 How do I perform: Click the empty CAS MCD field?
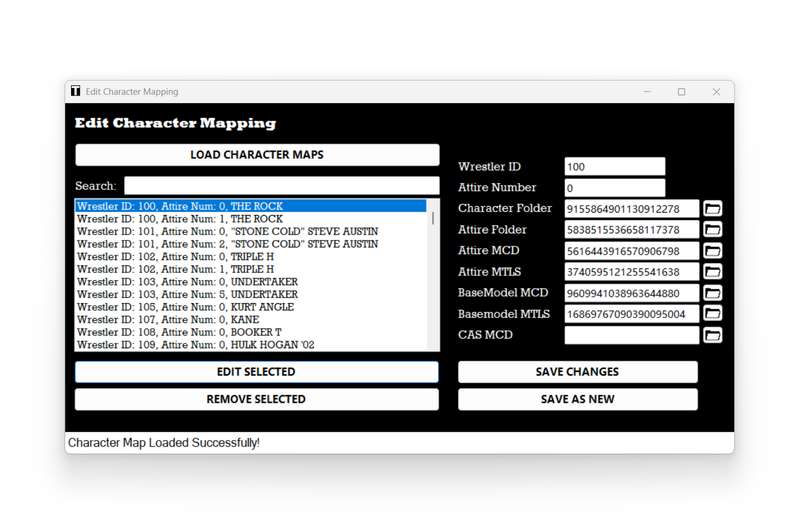(632, 335)
